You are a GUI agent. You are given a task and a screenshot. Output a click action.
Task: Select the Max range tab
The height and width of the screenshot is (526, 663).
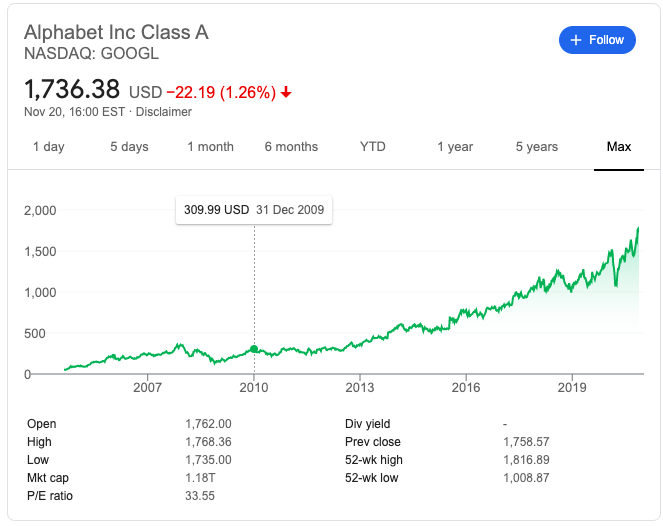click(619, 147)
